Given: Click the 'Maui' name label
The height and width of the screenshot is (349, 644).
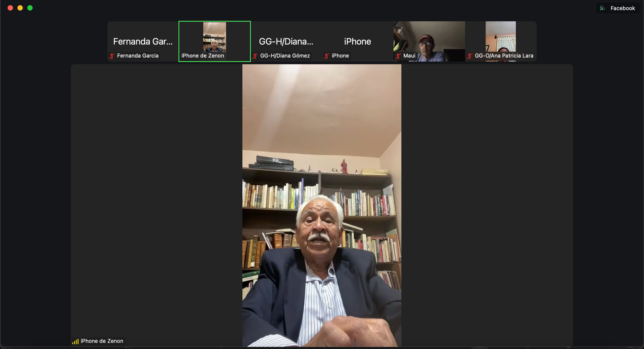Looking at the screenshot, I should pyautogui.click(x=409, y=56).
